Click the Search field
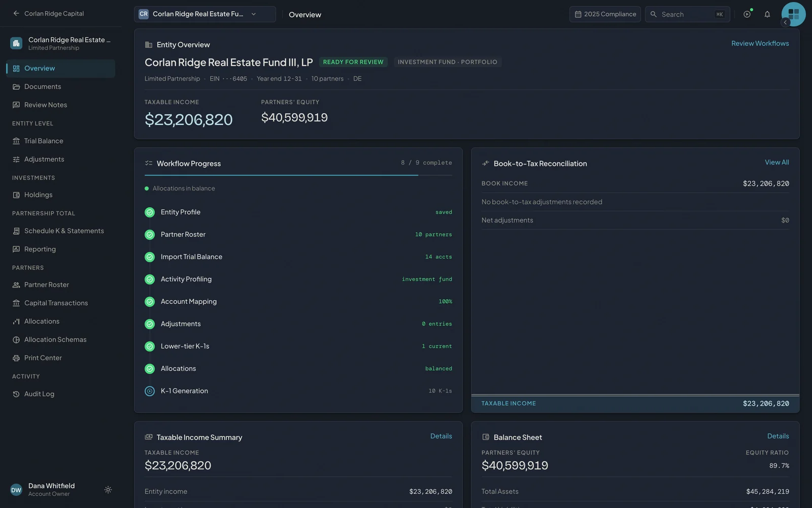Viewport: 812px width, 508px height. pyautogui.click(x=688, y=14)
